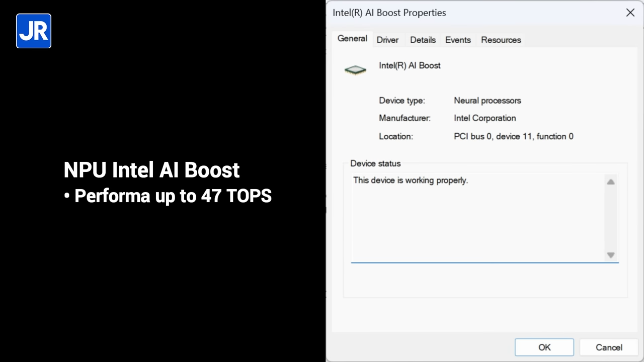
Task: Switch to the Events tab
Action: coord(457,40)
